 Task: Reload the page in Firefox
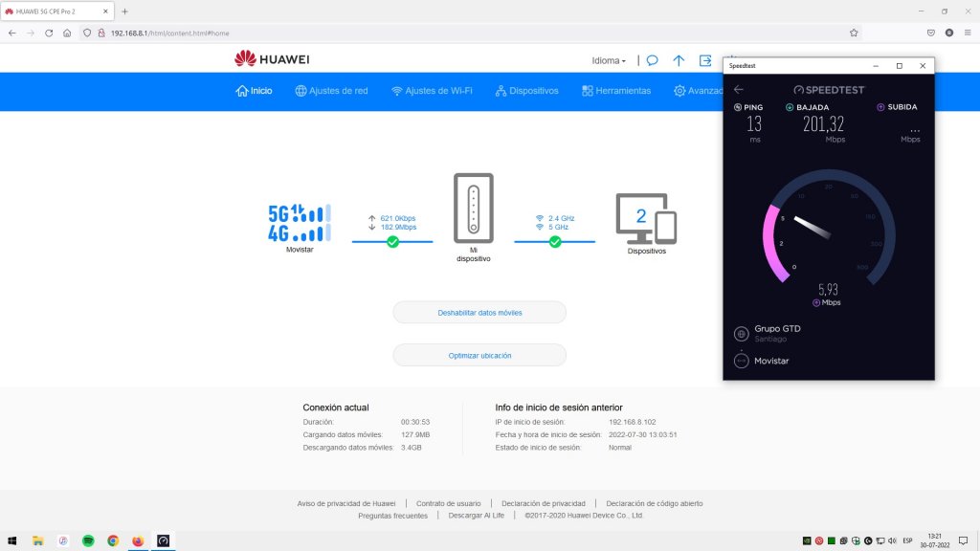coord(49,33)
